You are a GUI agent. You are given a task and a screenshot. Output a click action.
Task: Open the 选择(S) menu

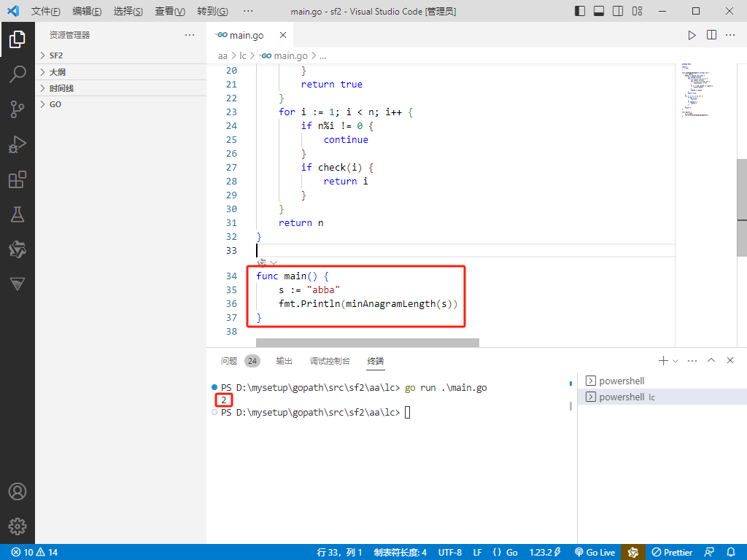pyautogui.click(x=128, y=11)
